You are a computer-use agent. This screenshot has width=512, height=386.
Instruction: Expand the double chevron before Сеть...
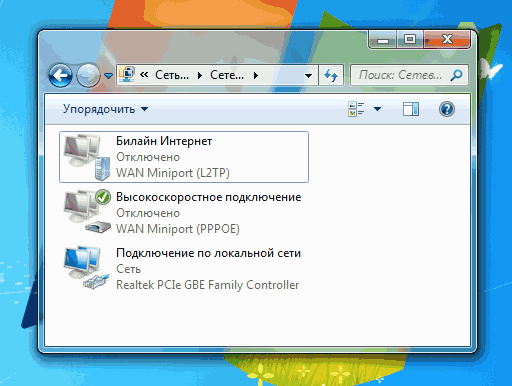[x=144, y=75]
